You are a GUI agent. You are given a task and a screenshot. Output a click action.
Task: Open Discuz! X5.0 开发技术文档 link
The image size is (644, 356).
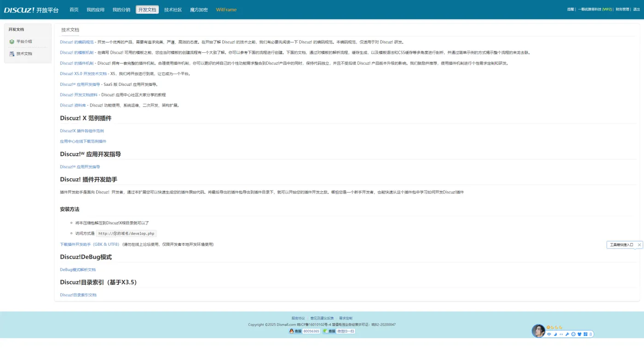click(83, 73)
